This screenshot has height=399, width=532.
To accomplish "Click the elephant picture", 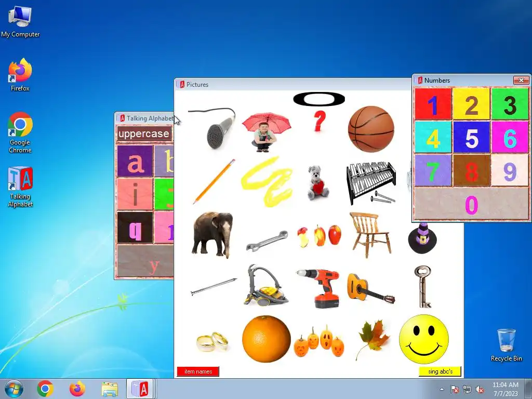I will (212, 235).
